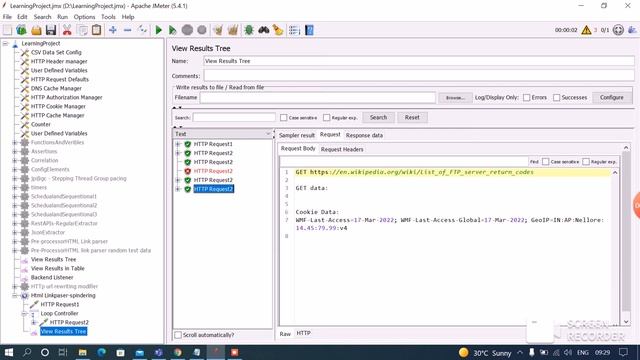Click the Filename input field
This screenshot has height=360, width=640.
[318, 98]
